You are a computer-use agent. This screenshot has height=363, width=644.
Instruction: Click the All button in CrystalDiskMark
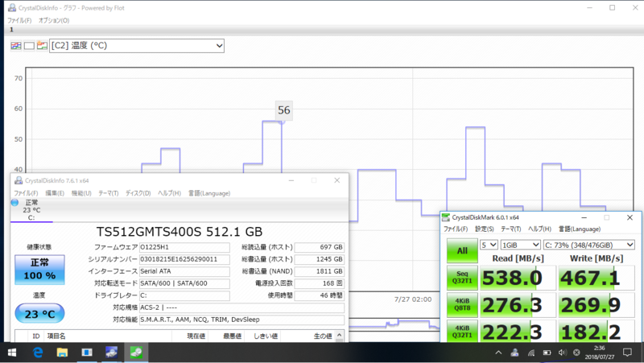tap(462, 250)
